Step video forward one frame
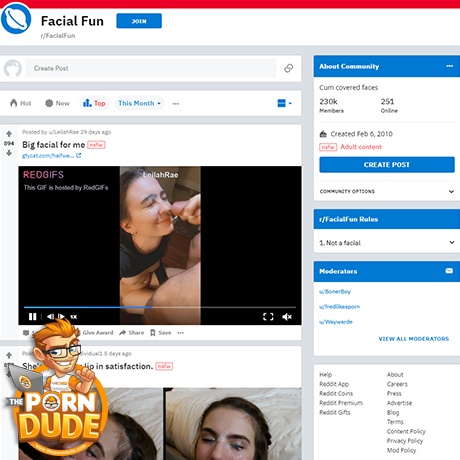460x460 pixels. 62,316
